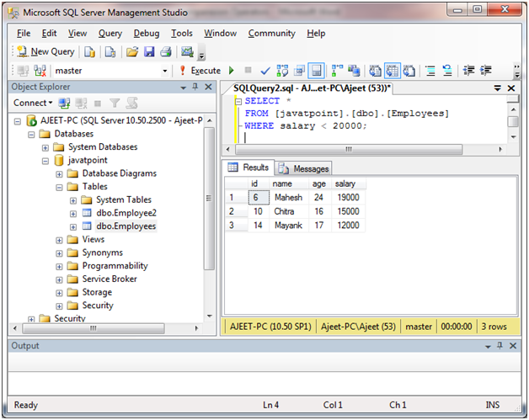529x420 pixels.
Task: Open the Tools menu
Action: click(x=181, y=34)
